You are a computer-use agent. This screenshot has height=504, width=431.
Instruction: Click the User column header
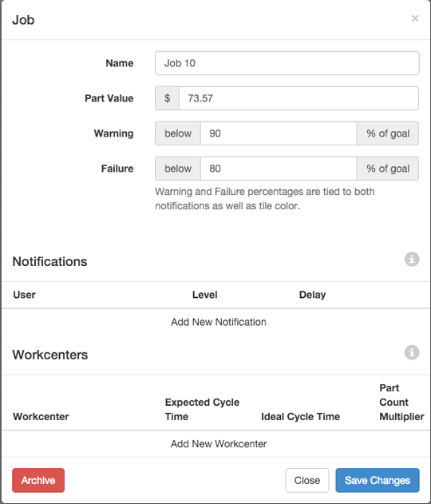coord(25,295)
